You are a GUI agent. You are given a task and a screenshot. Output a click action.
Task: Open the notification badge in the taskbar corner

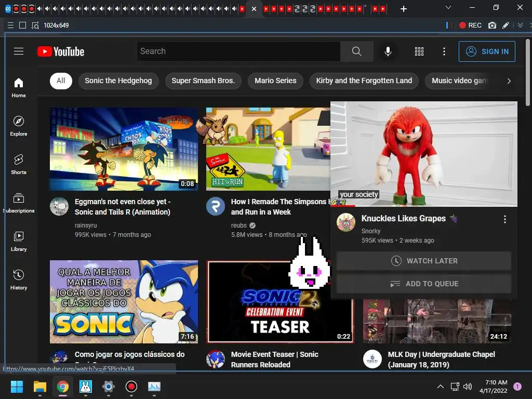pos(517,387)
